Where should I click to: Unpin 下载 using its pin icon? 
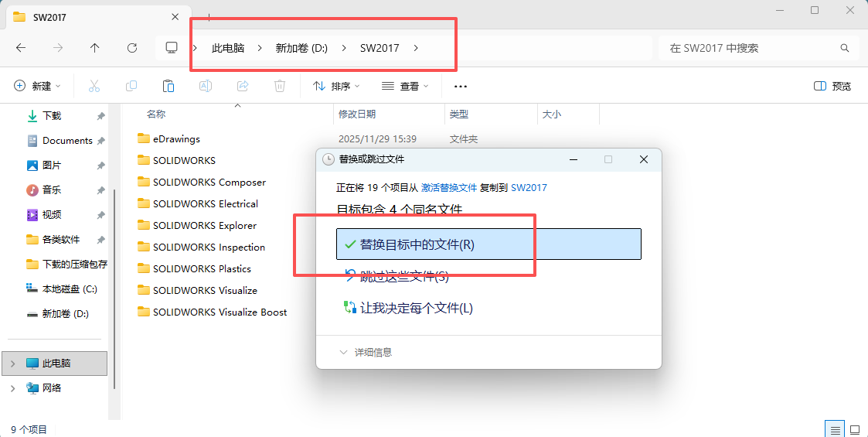100,116
